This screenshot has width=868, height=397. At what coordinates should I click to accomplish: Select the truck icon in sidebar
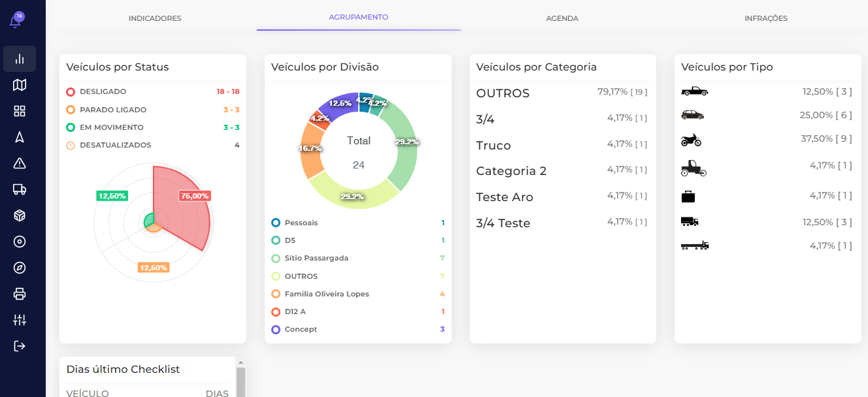(x=20, y=189)
